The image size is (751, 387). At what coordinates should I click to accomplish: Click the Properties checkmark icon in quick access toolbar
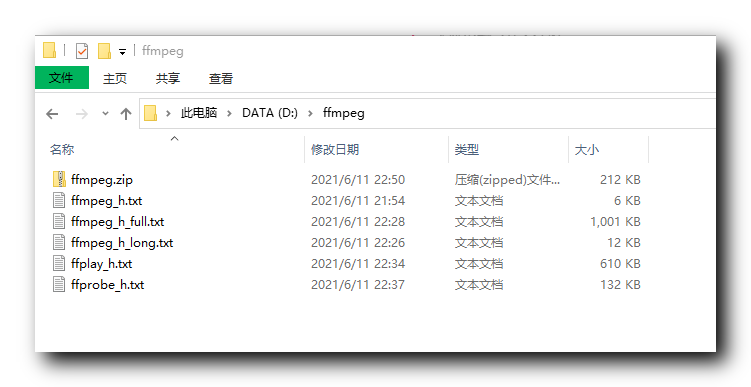pyautogui.click(x=82, y=51)
